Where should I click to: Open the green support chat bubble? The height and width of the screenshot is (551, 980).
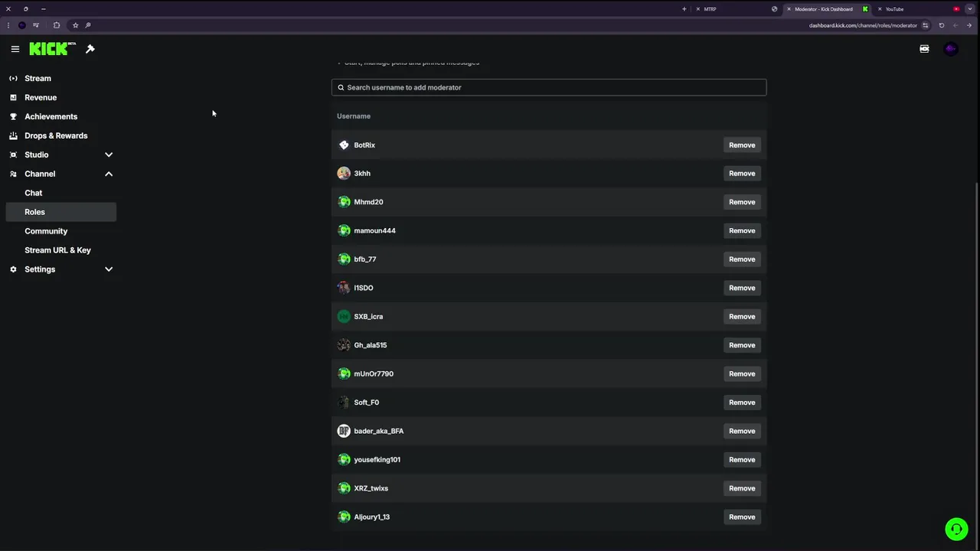coord(956,529)
